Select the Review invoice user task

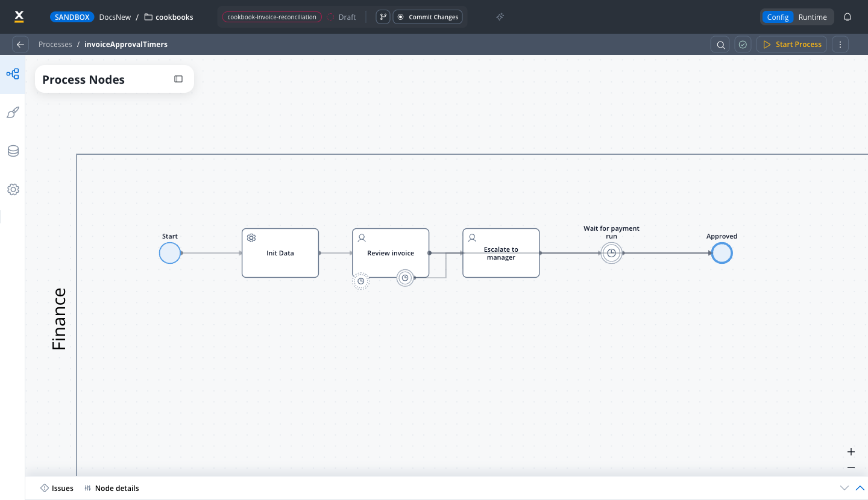391,253
